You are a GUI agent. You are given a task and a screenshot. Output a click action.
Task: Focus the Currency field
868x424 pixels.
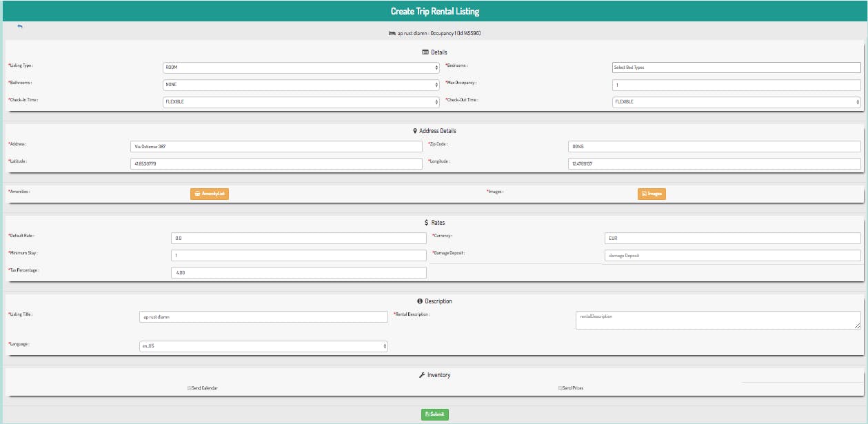pos(732,238)
